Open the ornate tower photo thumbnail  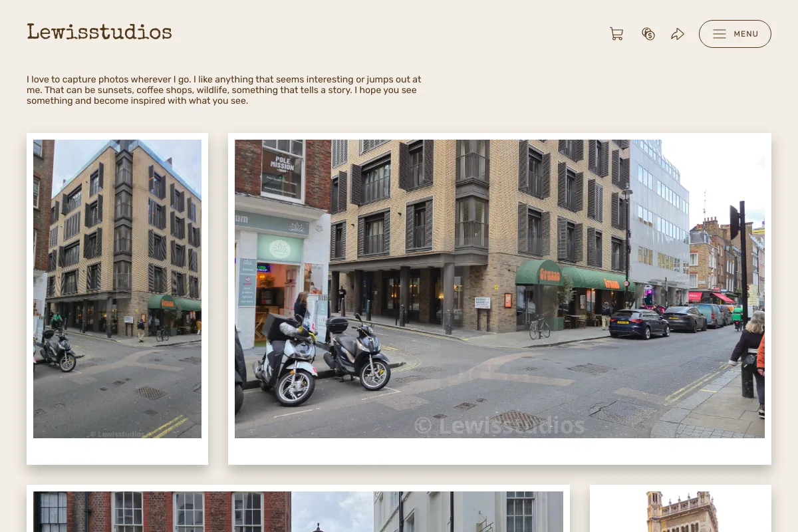[680, 511]
